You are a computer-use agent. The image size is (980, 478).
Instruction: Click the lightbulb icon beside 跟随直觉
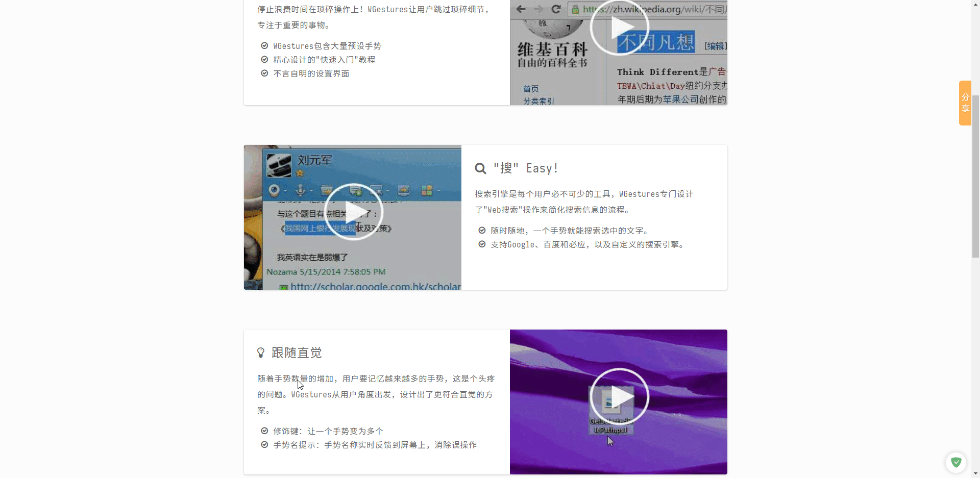click(261, 353)
